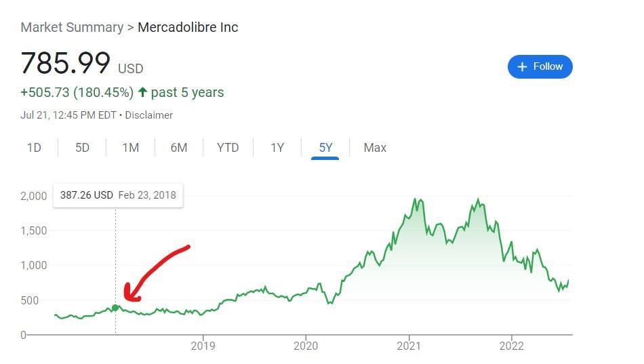Click the green data point on chart
Image resolution: width=644 pixels, height=364 pixels.
(x=115, y=308)
